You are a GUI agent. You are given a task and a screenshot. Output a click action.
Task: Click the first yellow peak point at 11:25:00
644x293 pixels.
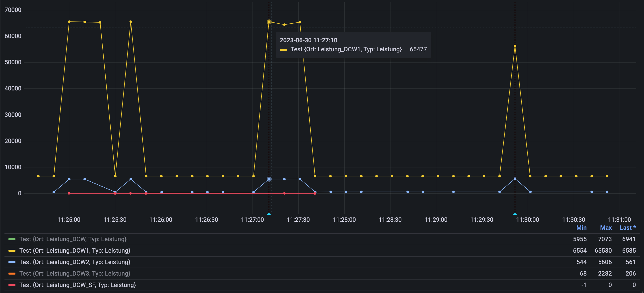click(69, 22)
